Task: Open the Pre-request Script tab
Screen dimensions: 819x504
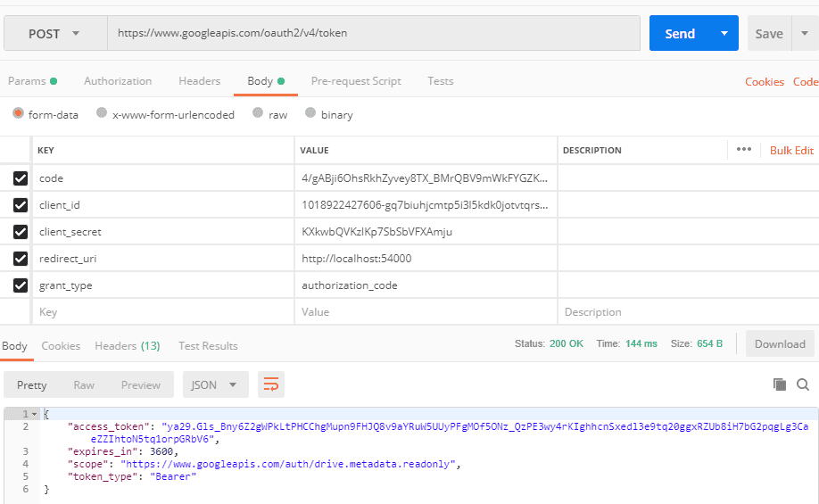Action: pos(356,81)
